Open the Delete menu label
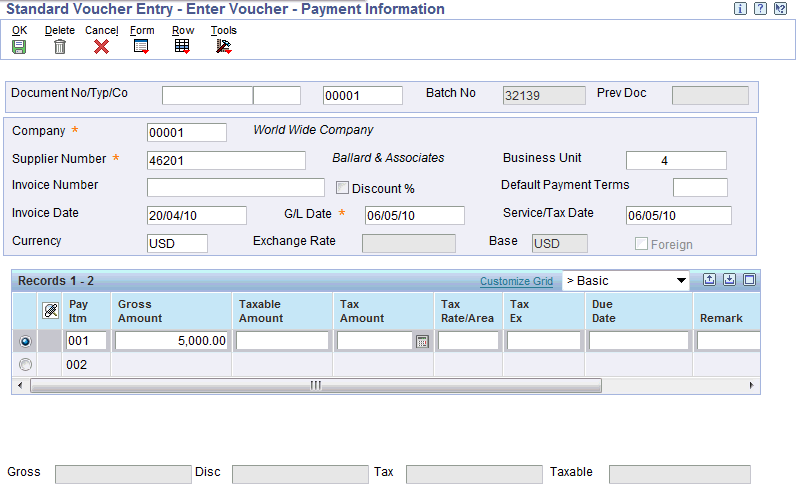This screenshot has width=796, height=491. (x=60, y=30)
